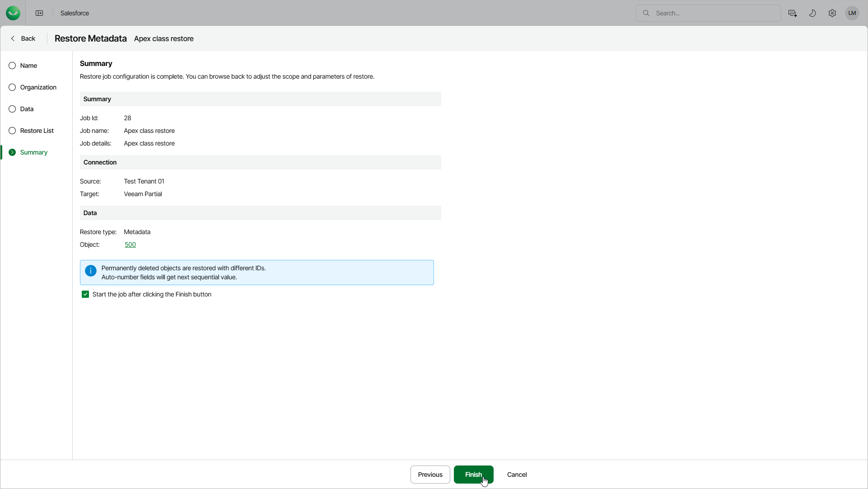Screen dimensions: 868x489
Task: Click the search magnifier icon
Action: pos(646,13)
